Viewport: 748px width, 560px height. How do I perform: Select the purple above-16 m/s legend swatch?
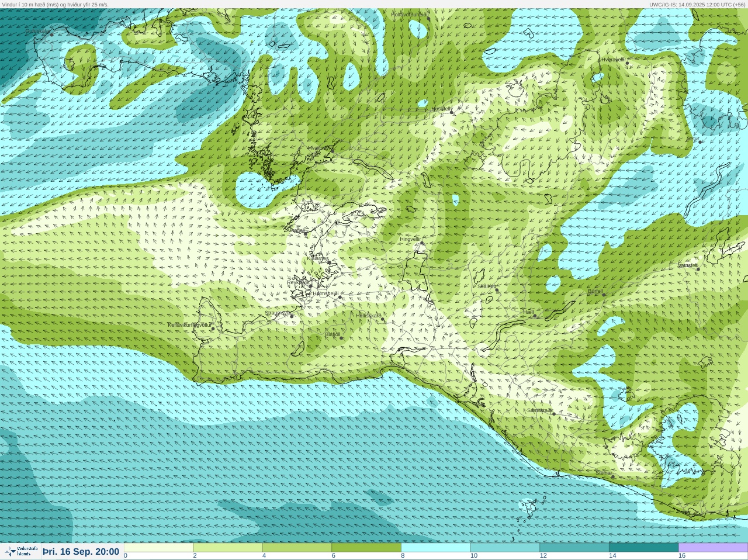pyautogui.click(x=713, y=548)
